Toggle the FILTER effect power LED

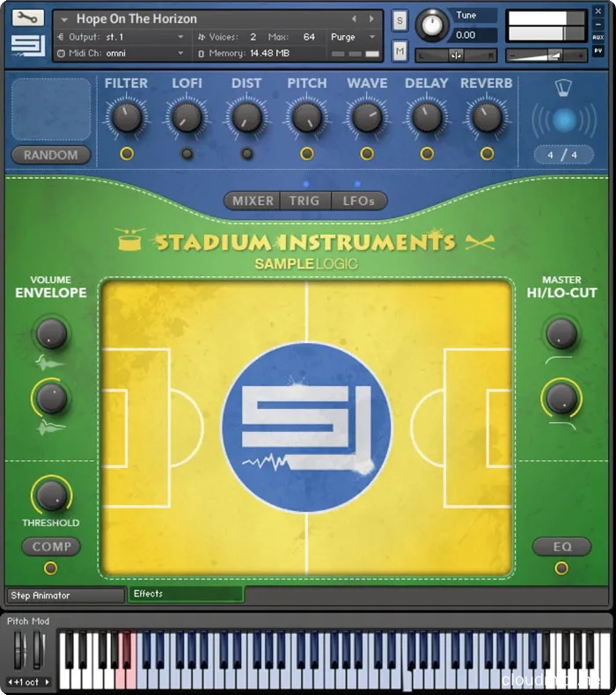tap(127, 153)
